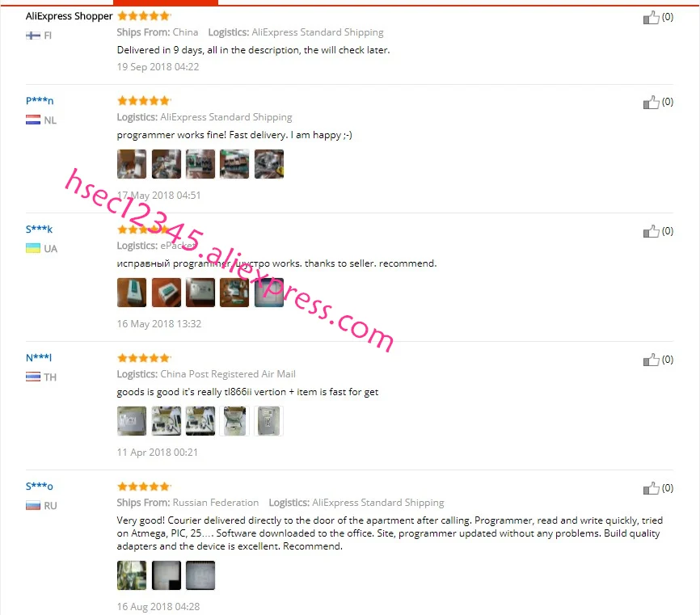Image resolution: width=700 pixels, height=615 pixels.
Task: Click thumbs-up icon on S***o's review
Action: click(x=651, y=488)
